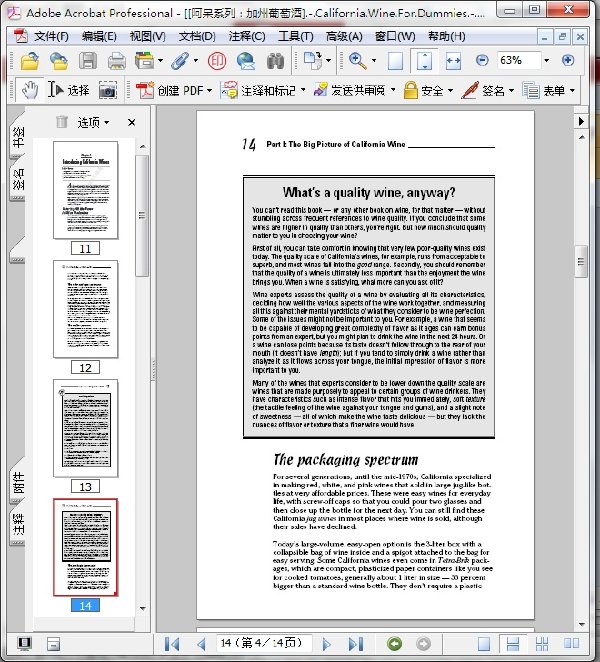Open the File (文件) menu

[x=51, y=37]
